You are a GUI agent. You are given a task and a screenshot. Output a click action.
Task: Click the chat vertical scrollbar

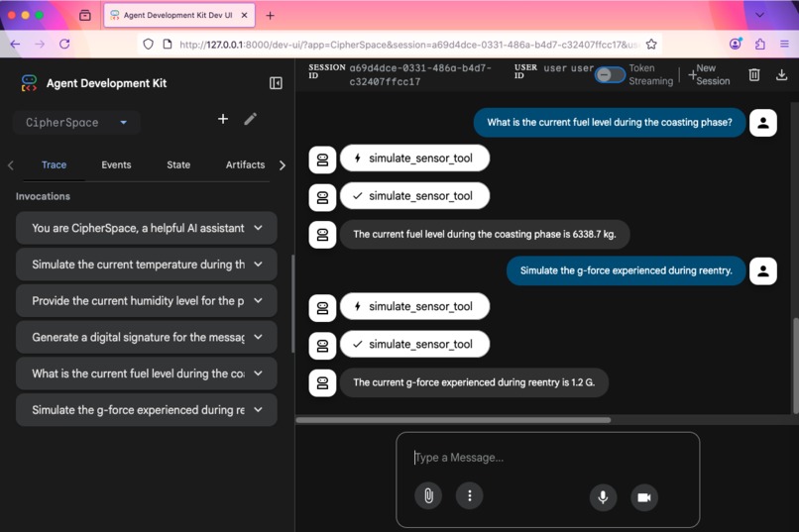(795, 365)
